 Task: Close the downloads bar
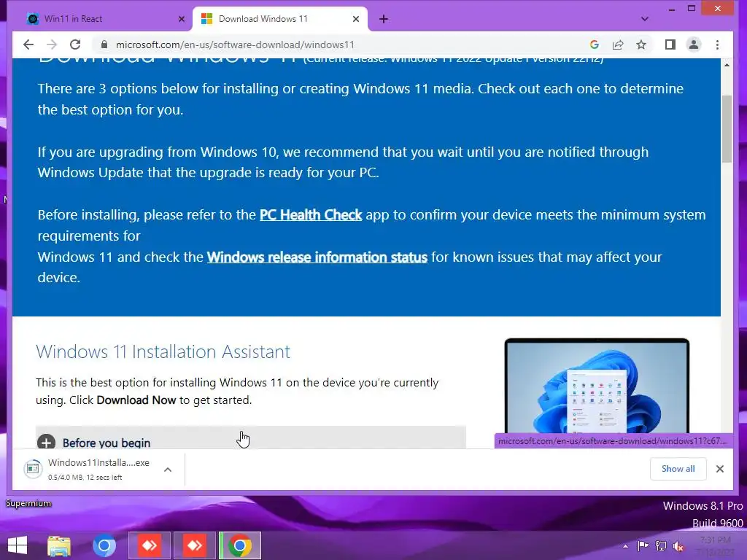click(720, 469)
